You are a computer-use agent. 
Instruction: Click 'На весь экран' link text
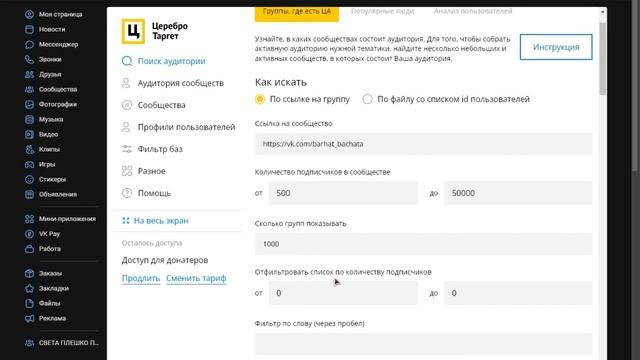point(161,221)
